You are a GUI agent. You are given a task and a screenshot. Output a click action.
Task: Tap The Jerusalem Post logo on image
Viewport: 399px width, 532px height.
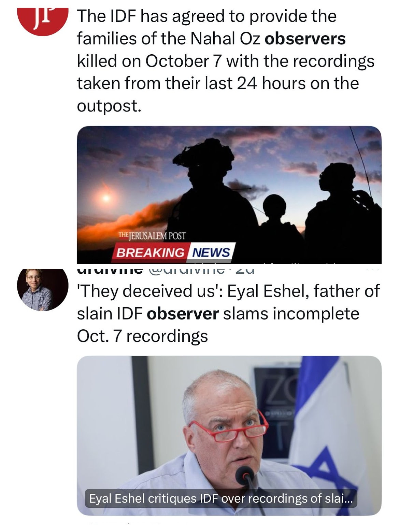pos(152,235)
